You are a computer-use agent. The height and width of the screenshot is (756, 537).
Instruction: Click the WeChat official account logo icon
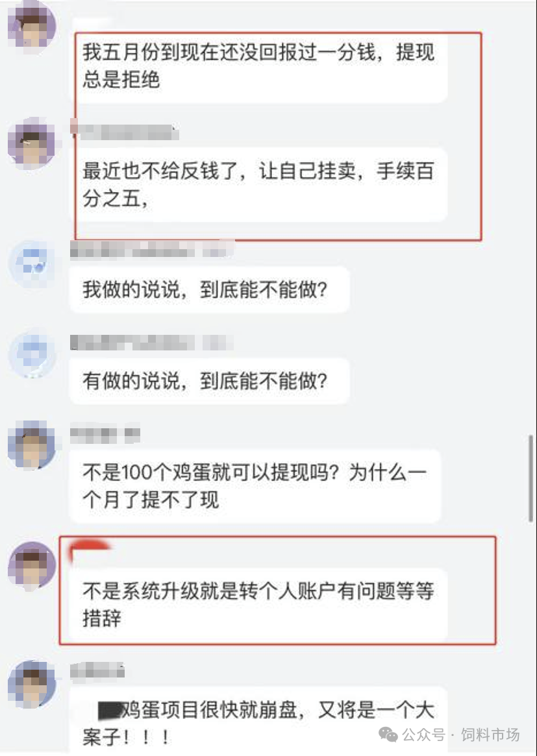(388, 735)
